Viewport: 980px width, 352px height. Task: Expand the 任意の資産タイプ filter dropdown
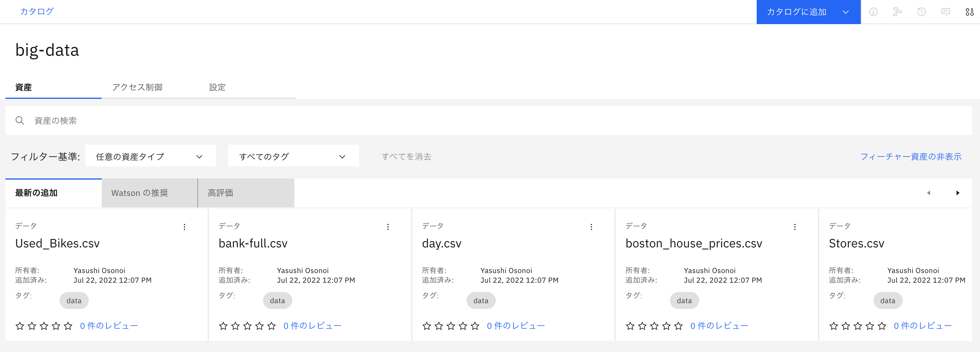[x=151, y=156]
